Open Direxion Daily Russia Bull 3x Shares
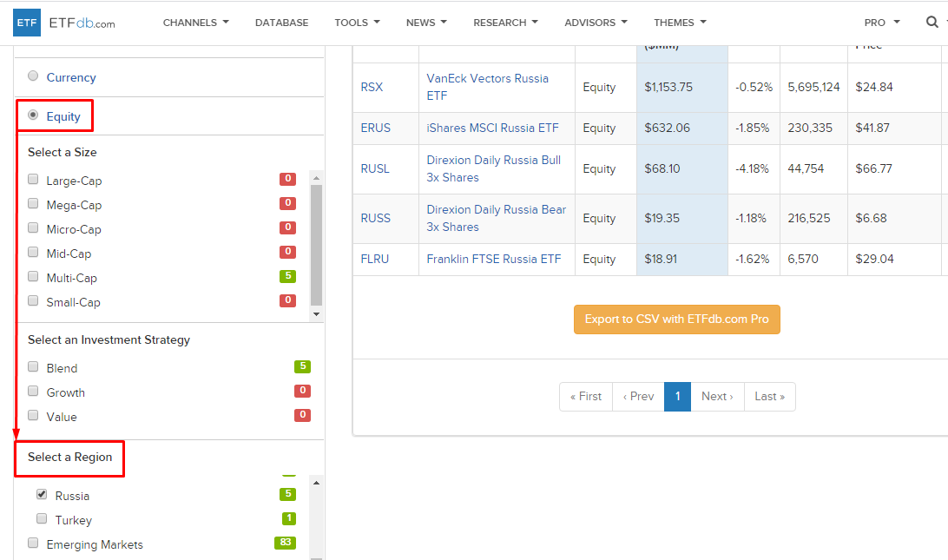Image resolution: width=948 pixels, height=560 pixels. click(494, 168)
